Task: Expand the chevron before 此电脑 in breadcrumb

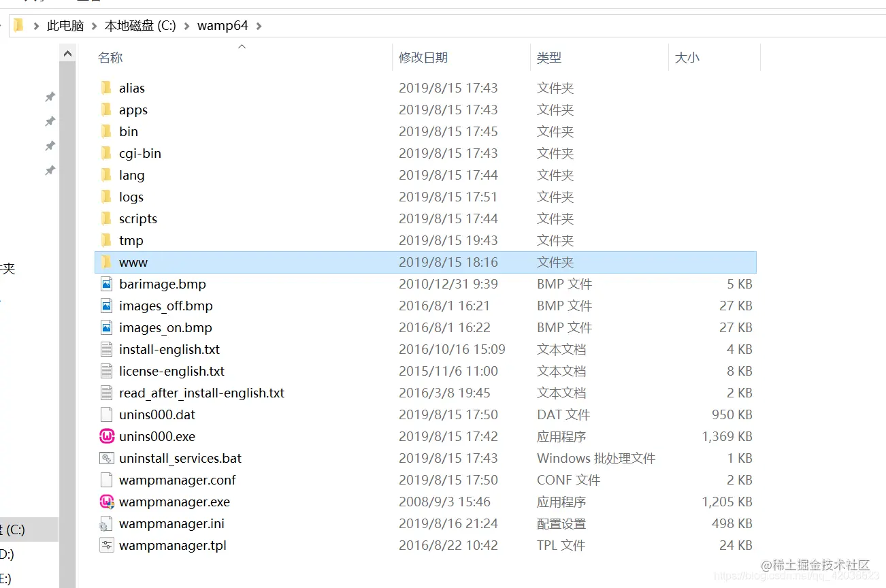Action: (x=36, y=26)
